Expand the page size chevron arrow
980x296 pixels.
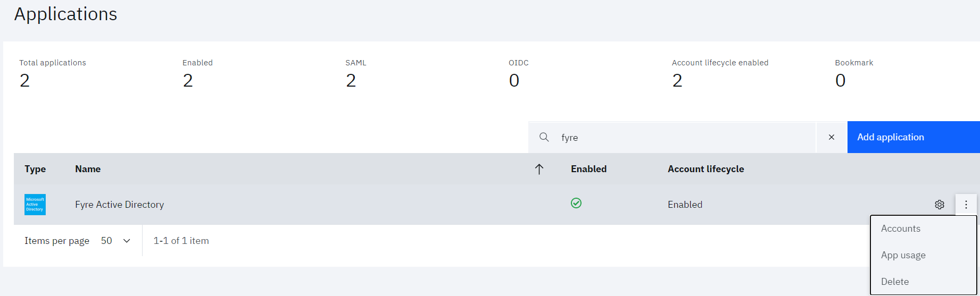pyautogui.click(x=127, y=241)
